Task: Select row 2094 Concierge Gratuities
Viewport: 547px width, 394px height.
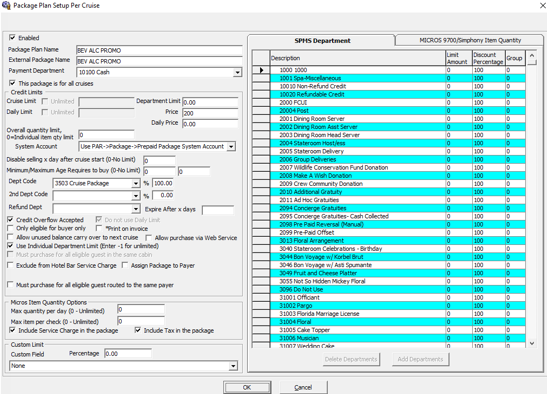Action: pos(397,208)
